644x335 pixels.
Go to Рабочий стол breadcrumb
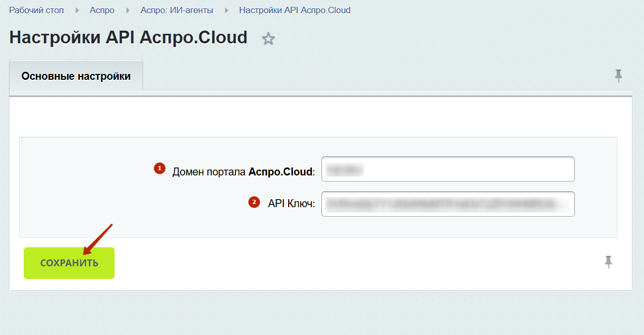(x=36, y=10)
